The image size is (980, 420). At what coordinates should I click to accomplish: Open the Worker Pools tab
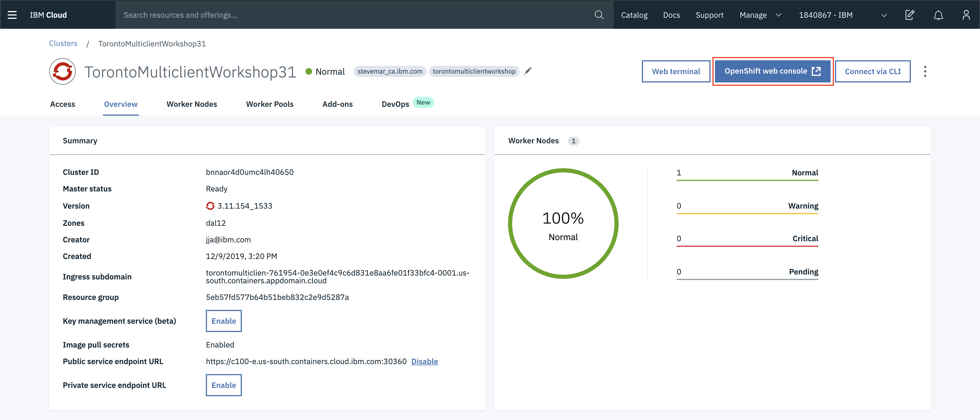coord(270,104)
